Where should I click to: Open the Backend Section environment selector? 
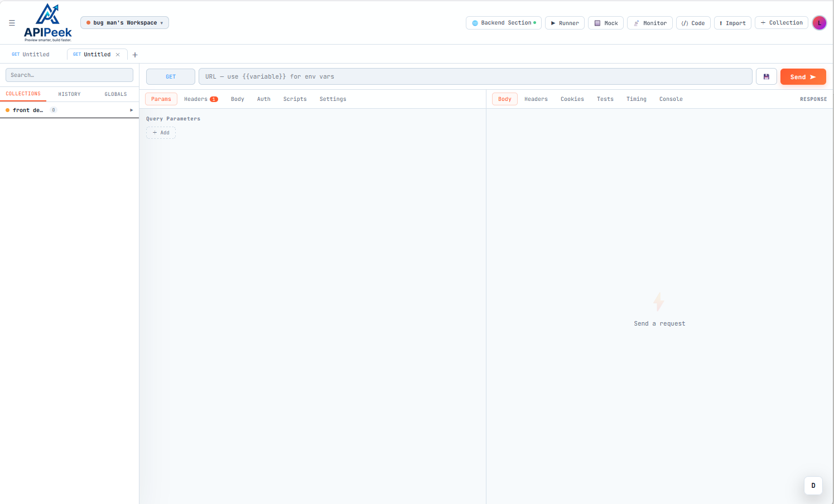pyautogui.click(x=504, y=23)
